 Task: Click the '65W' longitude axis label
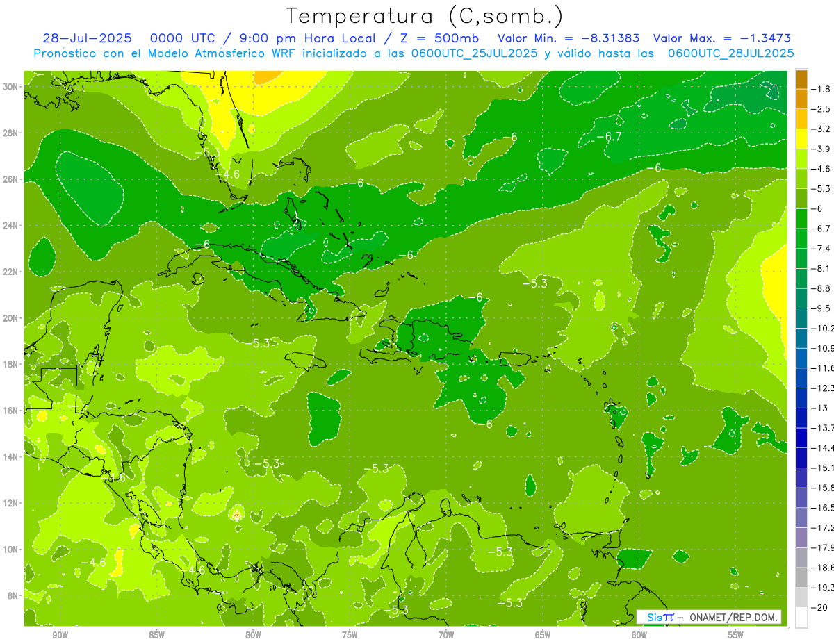(x=543, y=635)
